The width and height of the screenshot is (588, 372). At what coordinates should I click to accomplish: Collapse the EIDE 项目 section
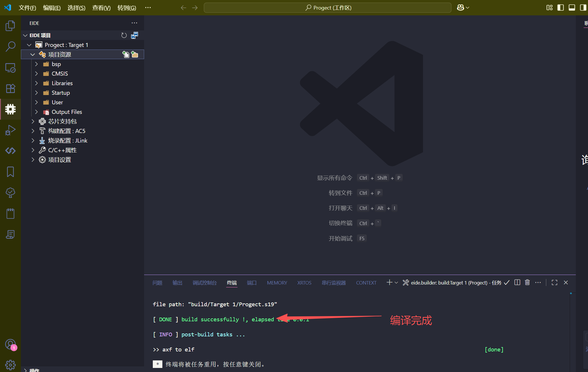(x=25, y=35)
